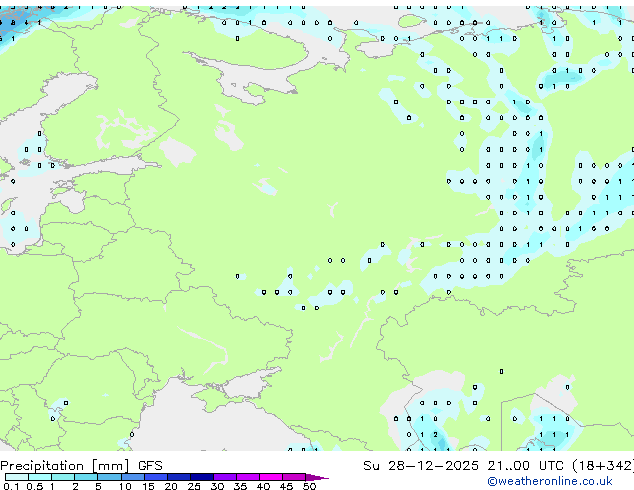The width and height of the screenshot is (634, 490).
Task: Pick the 5–10 mm legend swatch
Action: point(109,477)
